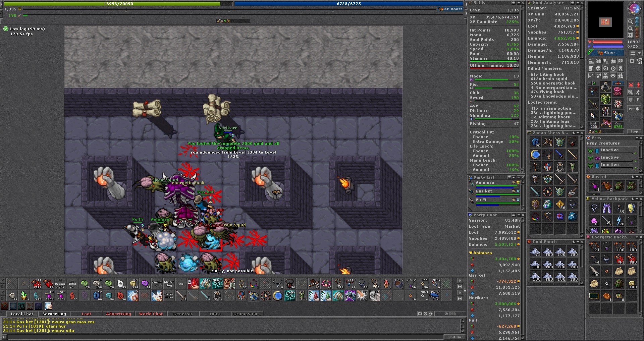Open the Hunt Analyser context menu icon
The image size is (644, 341).
[x=573, y=3]
